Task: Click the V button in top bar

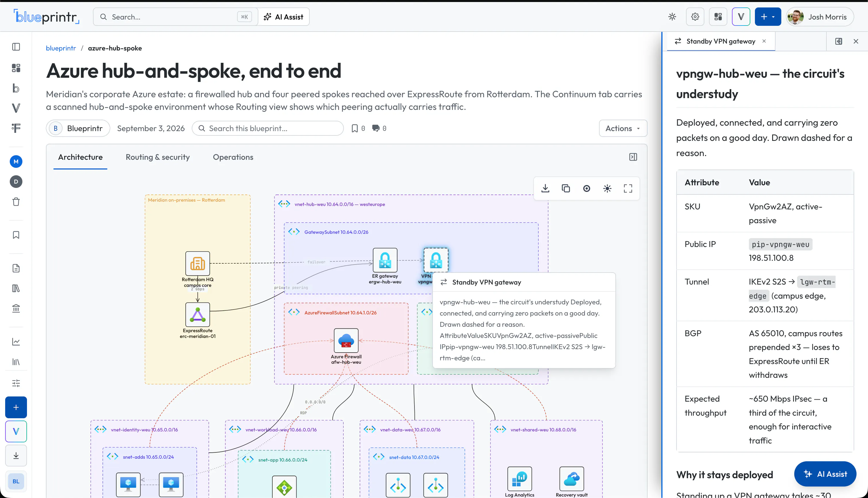Action: tap(741, 17)
